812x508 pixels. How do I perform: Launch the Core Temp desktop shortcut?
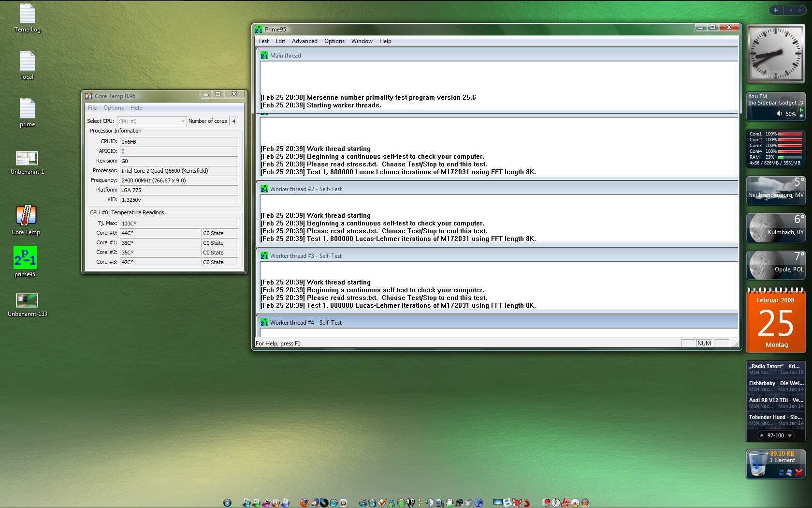[26, 220]
